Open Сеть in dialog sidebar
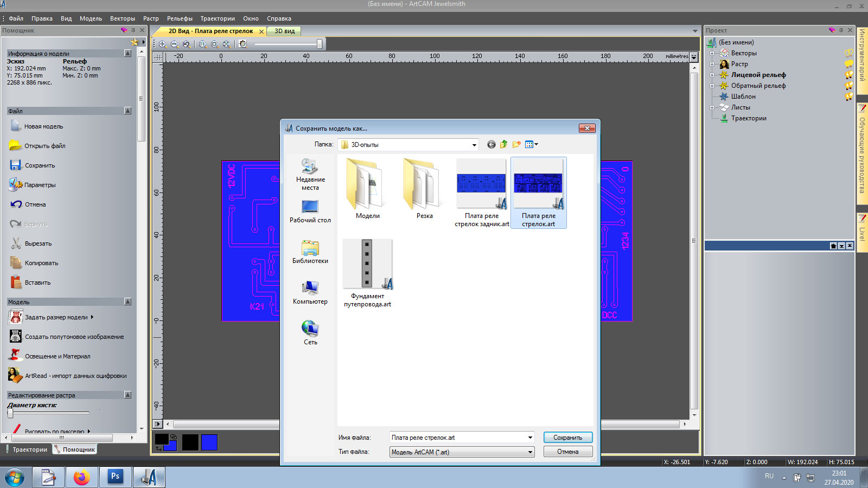 coord(310,333)
